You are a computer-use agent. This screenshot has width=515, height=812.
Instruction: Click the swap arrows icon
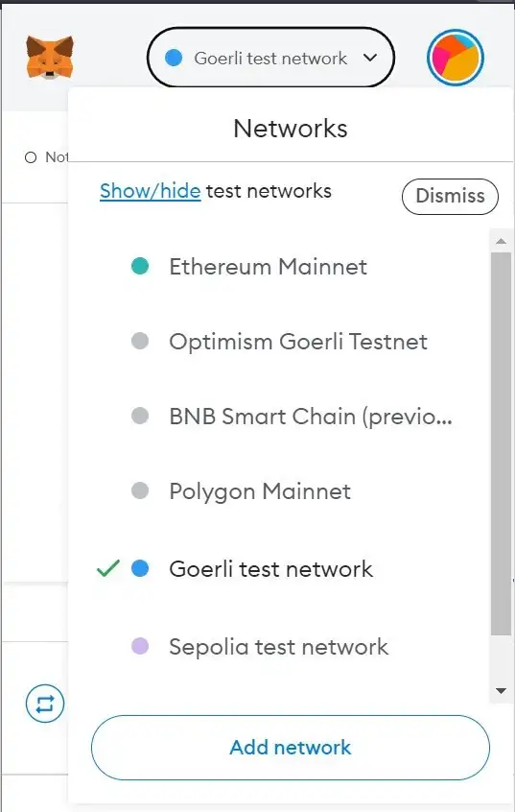click(45, 704)
